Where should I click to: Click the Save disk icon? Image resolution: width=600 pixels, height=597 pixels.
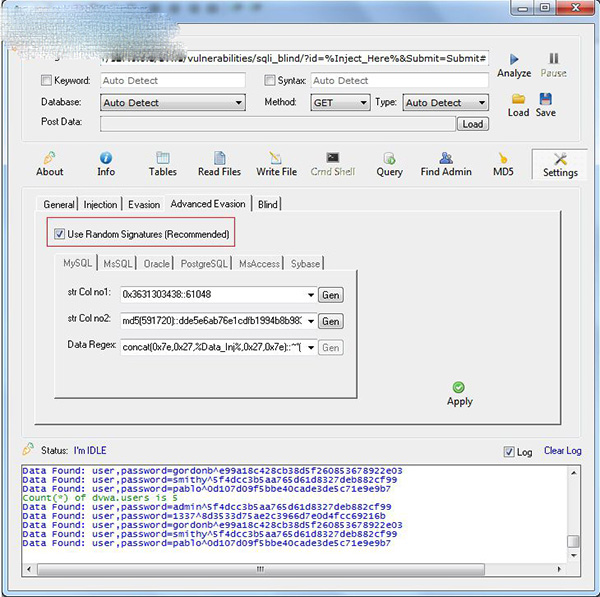546,99
